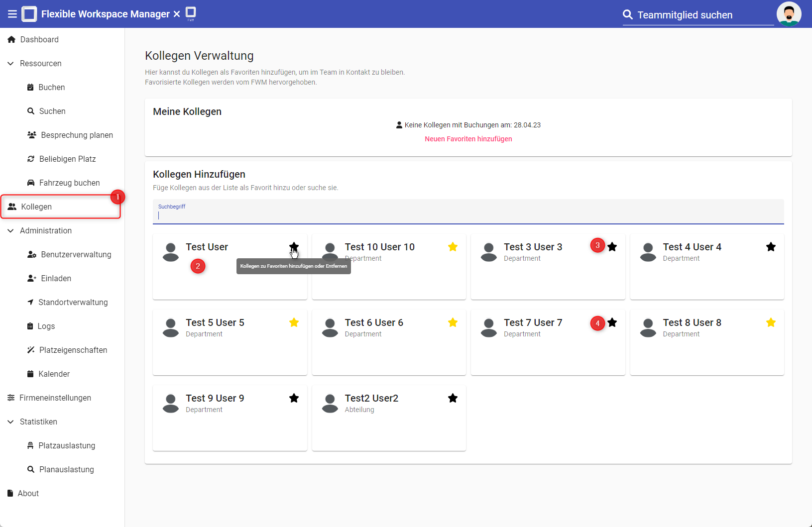Click Test2 User2 person avatar icon

pyautogui.click(x=330, y=403)
